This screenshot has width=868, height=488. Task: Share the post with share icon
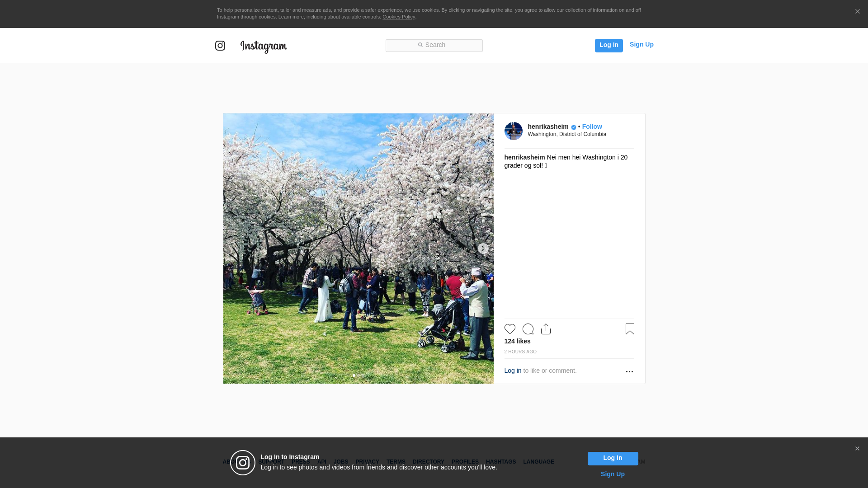point(546,329)
